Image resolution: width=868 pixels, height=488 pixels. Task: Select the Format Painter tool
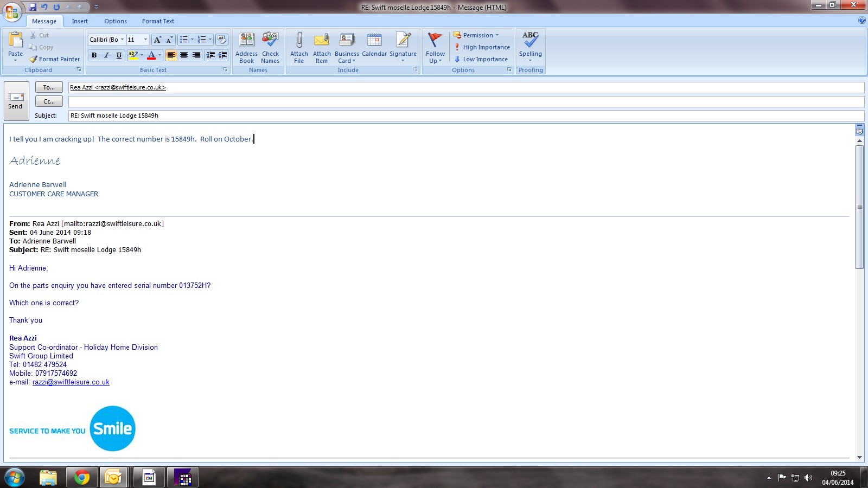click(x=55, y=59)
